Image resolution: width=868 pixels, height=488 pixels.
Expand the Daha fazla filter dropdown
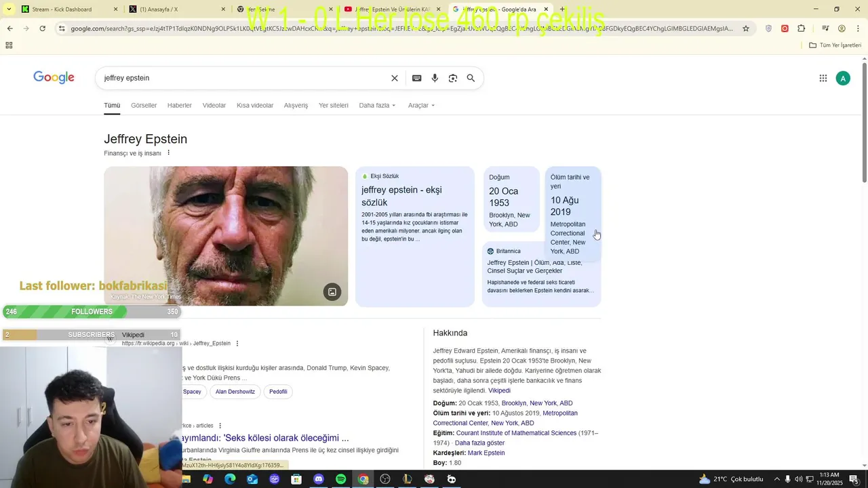click(377, 105)
